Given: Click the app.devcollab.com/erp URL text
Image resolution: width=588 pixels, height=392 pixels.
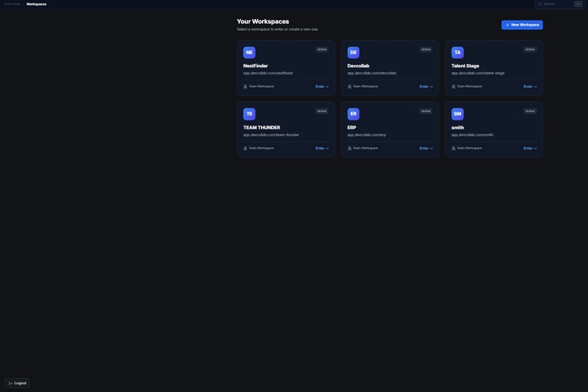Looking at the screenshot, I should tap(366, 134).
